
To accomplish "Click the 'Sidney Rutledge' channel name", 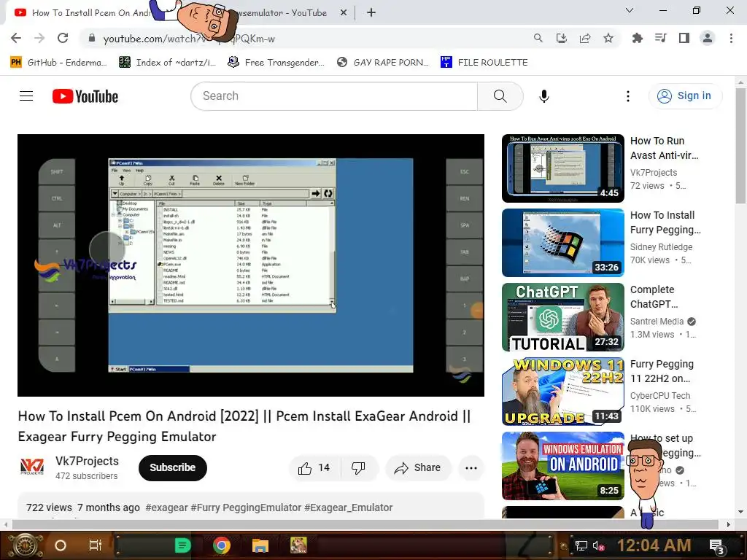I will 661,247.
